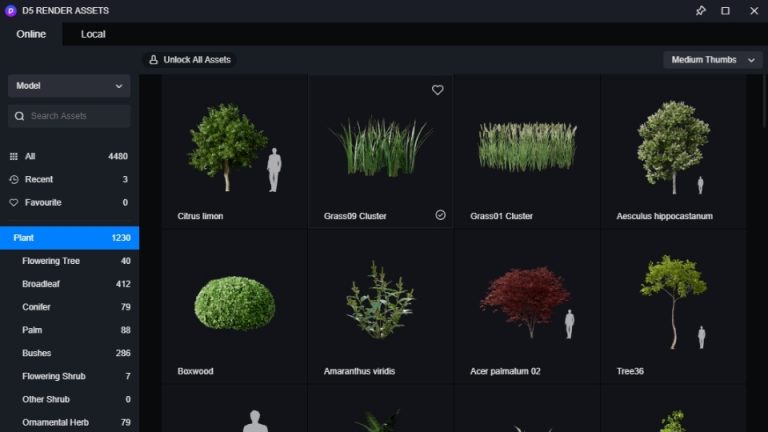The height and width of the screenshot is (432, 768).
Task: Select the Other Shrub subcategory
Action: (69, 399)
